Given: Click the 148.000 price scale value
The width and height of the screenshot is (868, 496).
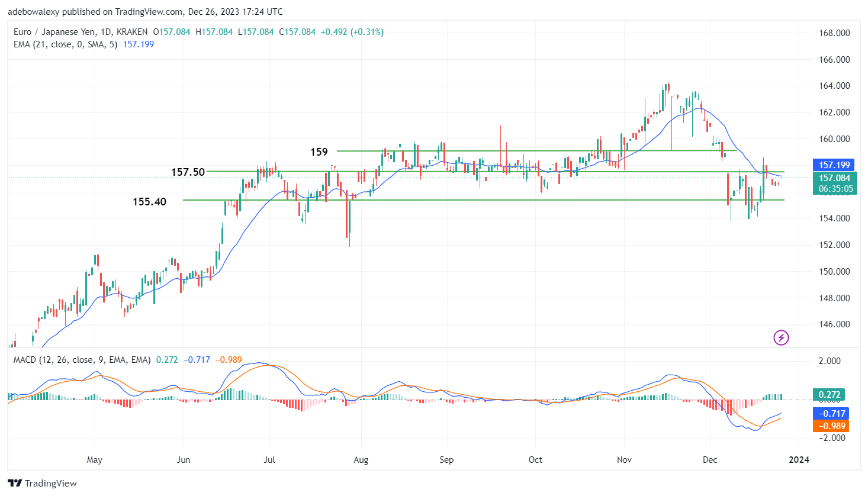Looking at the screenshot, I should point(834,298).
